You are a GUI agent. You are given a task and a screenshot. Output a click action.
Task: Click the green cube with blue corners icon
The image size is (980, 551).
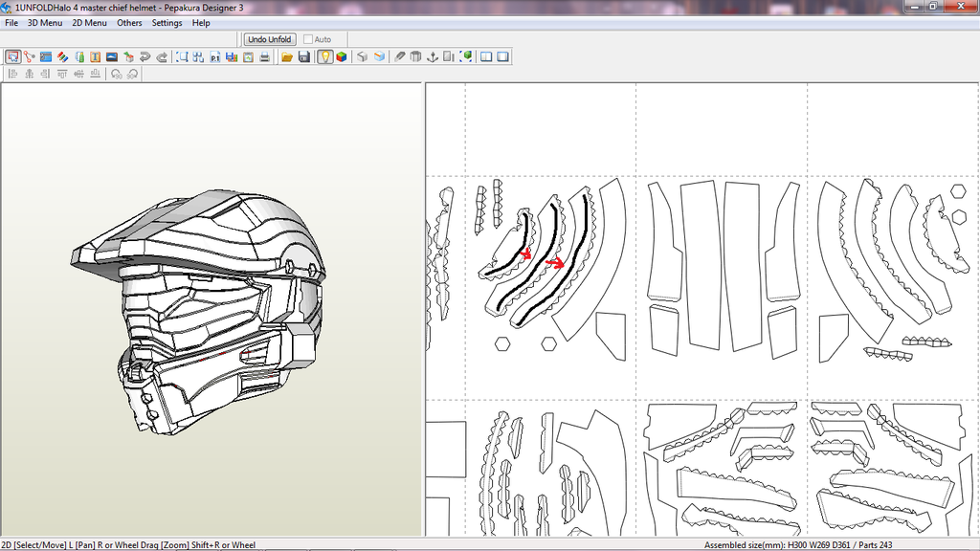(466, 56)
